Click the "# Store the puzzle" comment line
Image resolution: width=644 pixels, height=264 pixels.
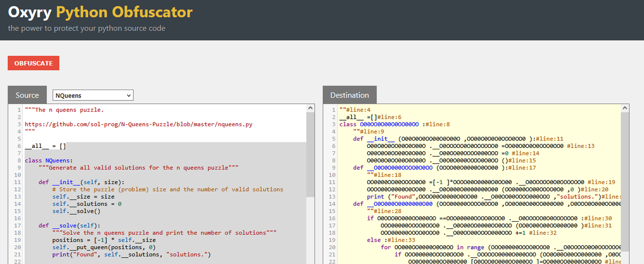coord(168,189)
